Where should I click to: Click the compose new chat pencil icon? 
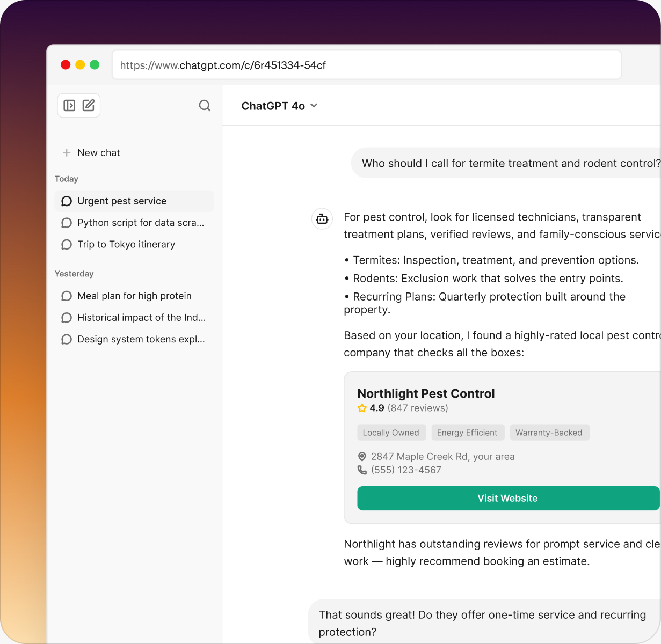(x=89, y=105)
